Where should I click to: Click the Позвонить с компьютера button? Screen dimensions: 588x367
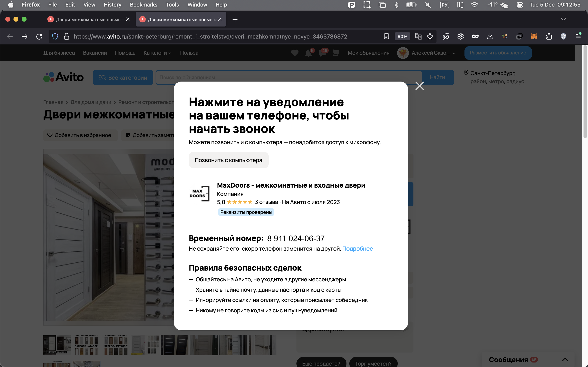pos(228,160)
